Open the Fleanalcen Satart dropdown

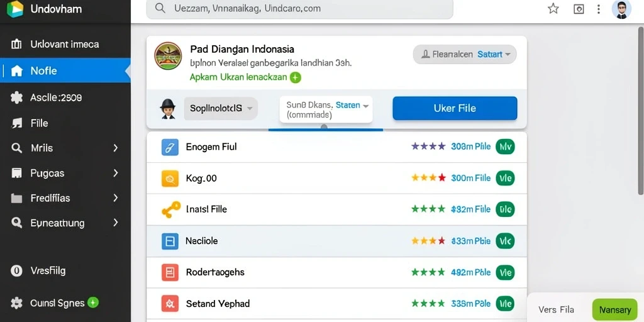coord(465,54)
